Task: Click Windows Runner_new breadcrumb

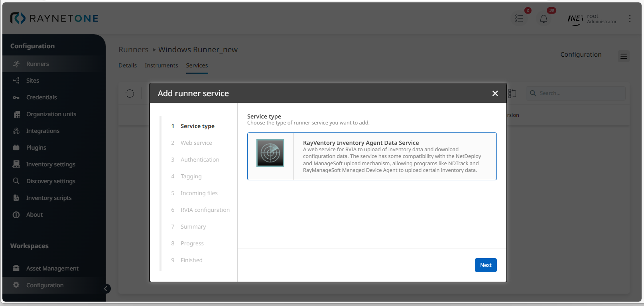Action: click(198, 49)
